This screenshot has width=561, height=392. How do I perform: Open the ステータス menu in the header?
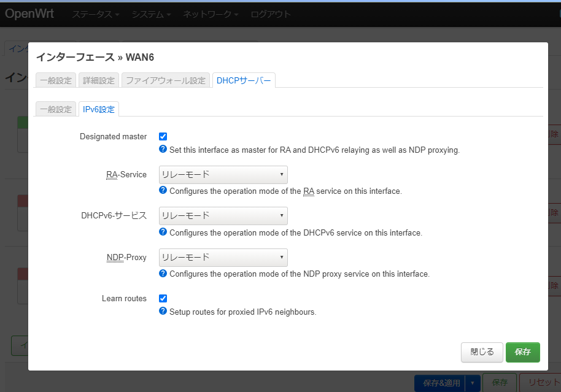point(96,14)
